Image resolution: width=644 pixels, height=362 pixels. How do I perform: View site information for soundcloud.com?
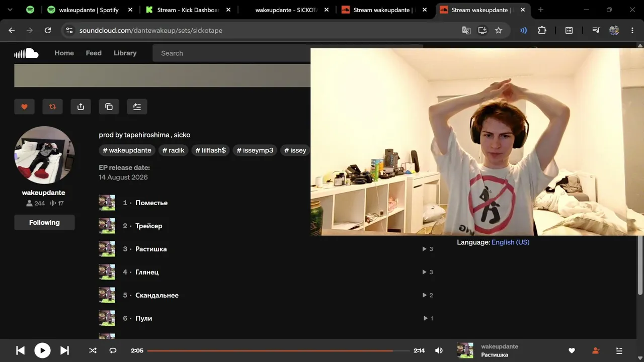[69, 30]
